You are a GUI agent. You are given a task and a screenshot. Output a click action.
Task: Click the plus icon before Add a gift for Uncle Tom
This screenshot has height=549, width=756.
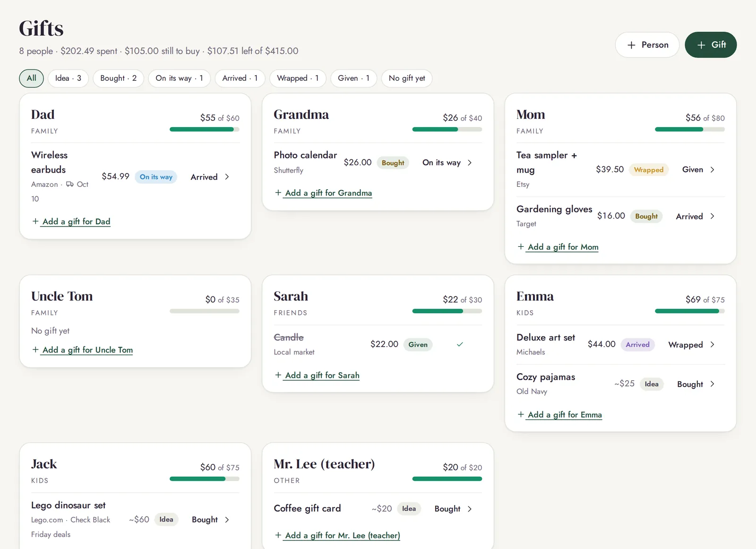[x=35, y=349]
